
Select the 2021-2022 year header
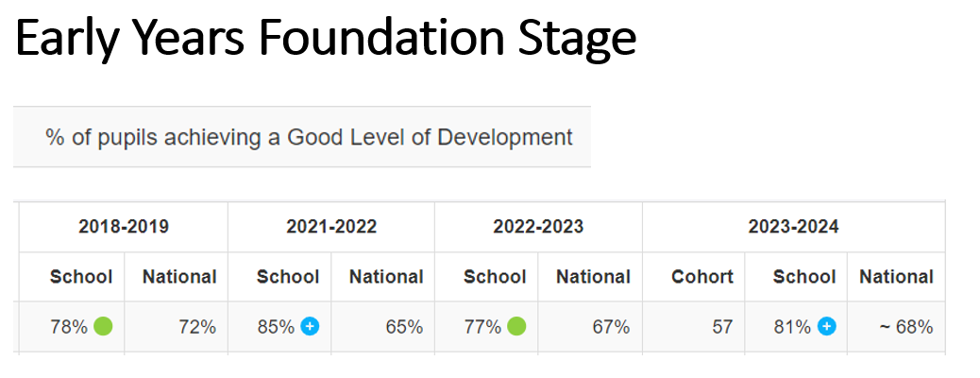(331, 227)
